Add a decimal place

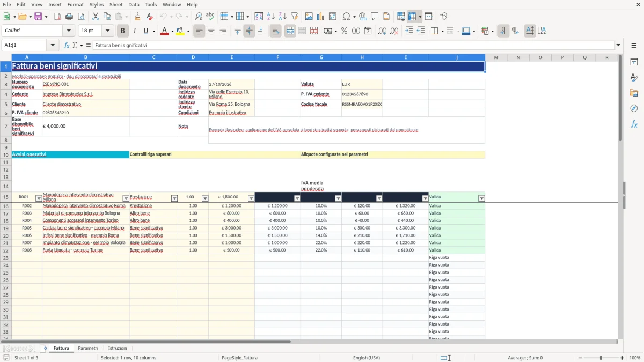pyautogui.click(x=383, y=31)
